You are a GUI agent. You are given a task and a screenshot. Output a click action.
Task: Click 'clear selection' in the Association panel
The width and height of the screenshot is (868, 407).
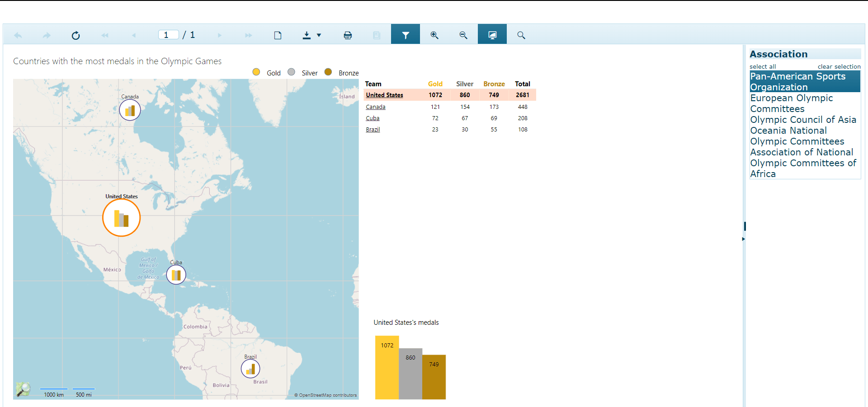(839, 66)
